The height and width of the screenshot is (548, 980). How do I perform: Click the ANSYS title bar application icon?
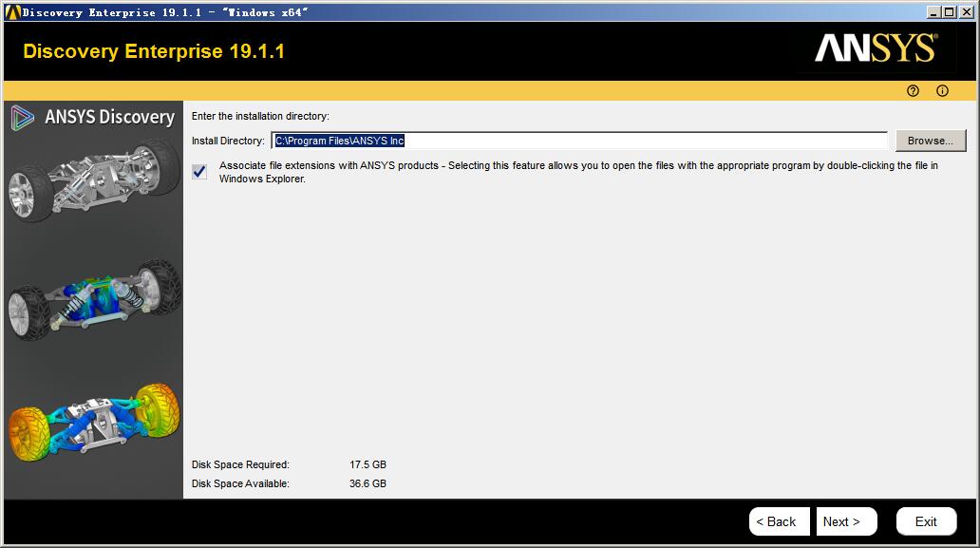[x=12, y=12]
